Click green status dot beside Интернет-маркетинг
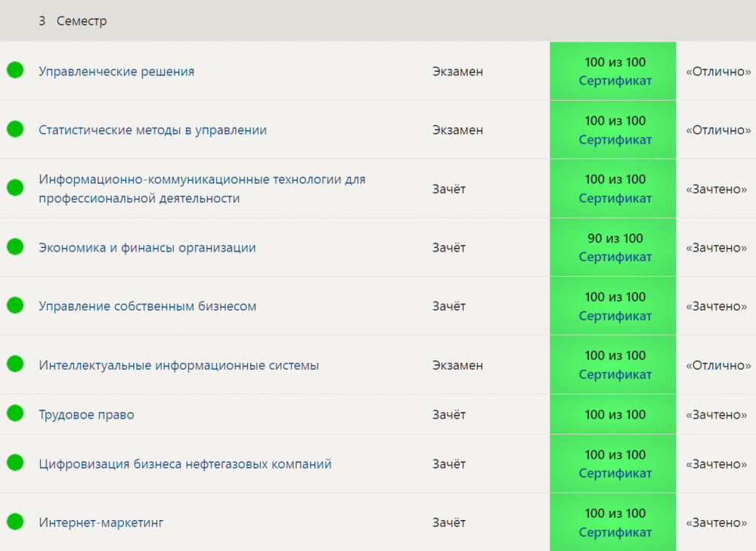 (15, 521)
